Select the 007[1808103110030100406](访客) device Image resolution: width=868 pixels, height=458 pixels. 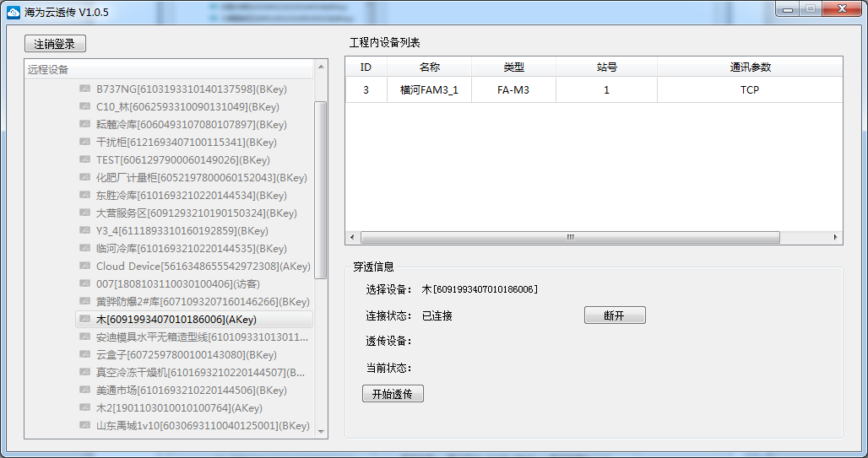point(177,283)
